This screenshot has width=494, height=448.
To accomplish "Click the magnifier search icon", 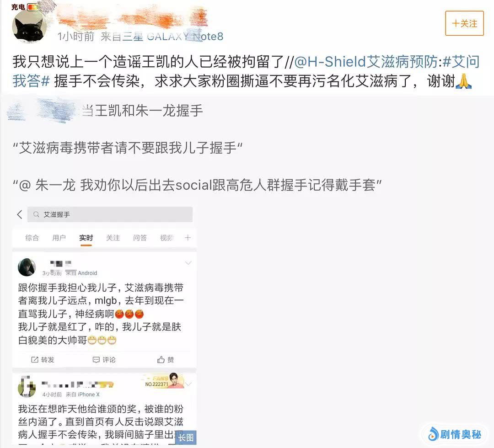I will (x=36, y=214).
